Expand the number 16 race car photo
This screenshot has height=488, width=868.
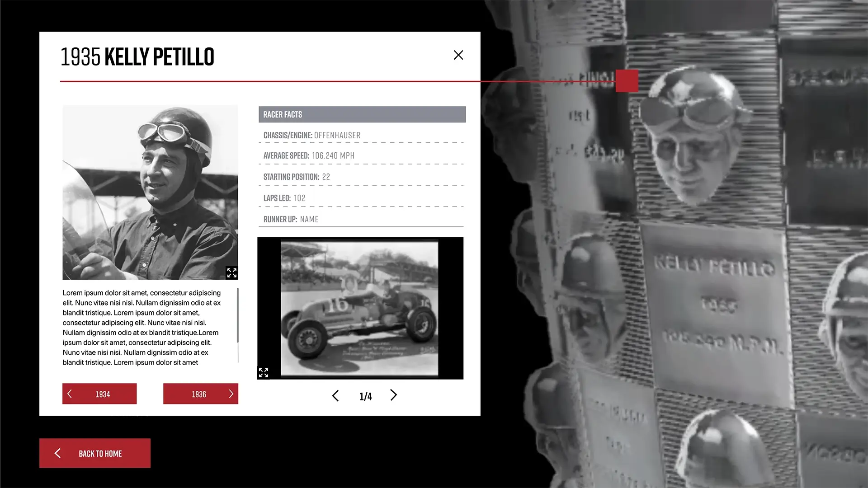264,373
